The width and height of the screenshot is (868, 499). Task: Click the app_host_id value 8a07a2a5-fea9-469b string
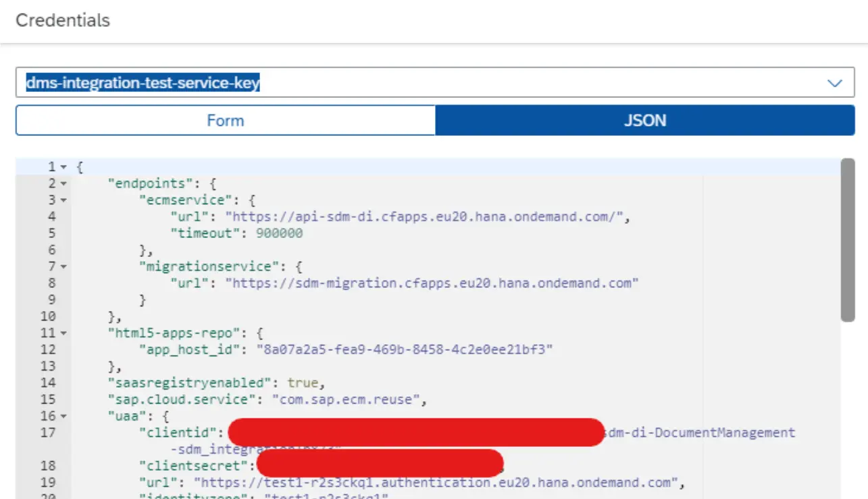click(405, 350)
